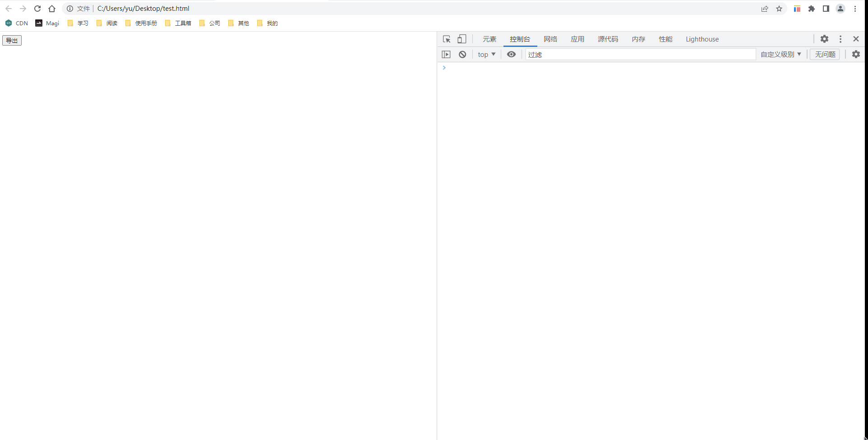Switch to the 源代码 tab

pos(608,39)
